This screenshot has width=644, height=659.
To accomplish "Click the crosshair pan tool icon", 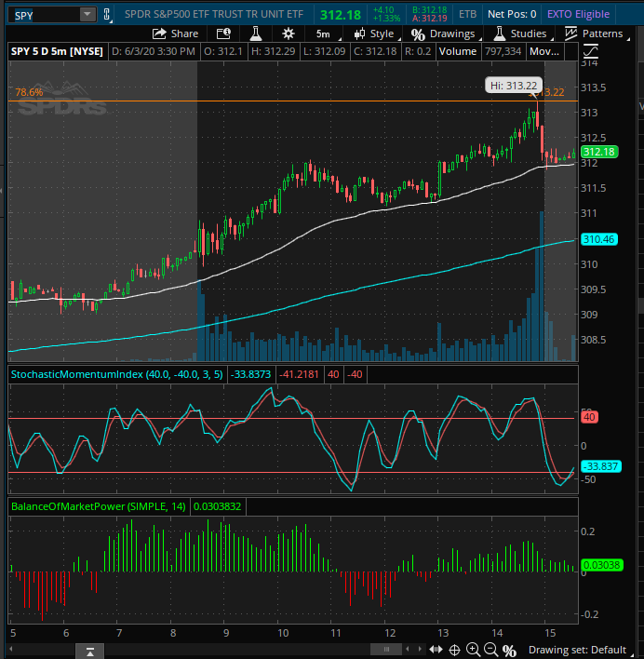I will click(x=454, y=651).
